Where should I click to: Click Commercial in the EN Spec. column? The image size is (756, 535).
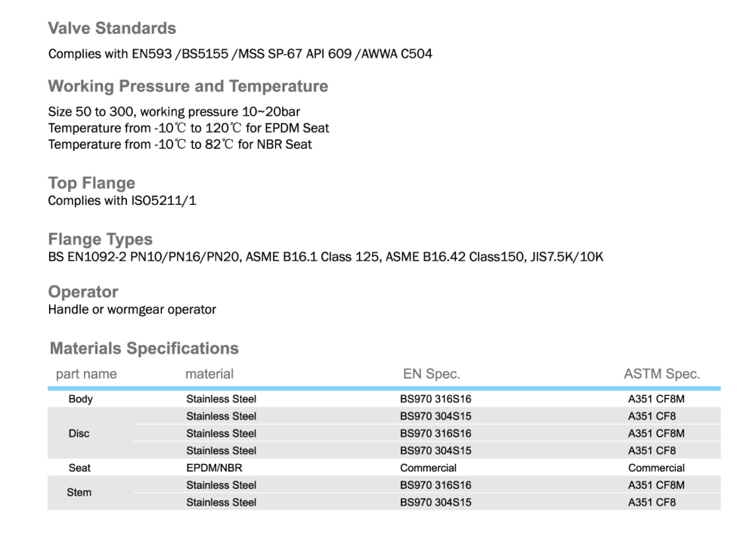point(428,468)
